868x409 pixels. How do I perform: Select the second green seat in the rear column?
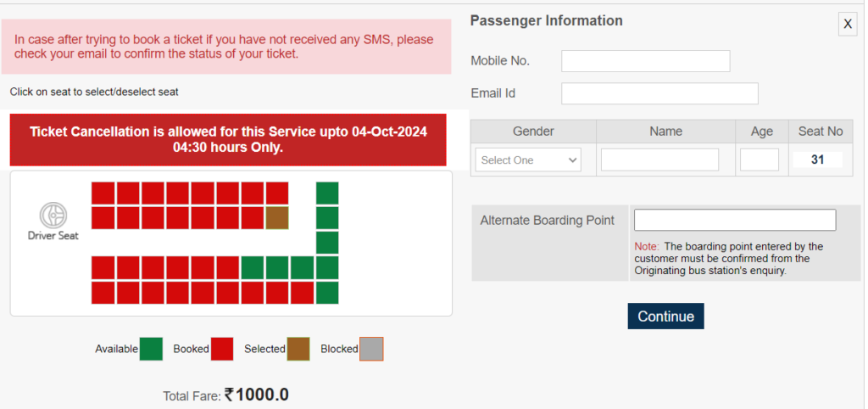[x=327, y=218]
